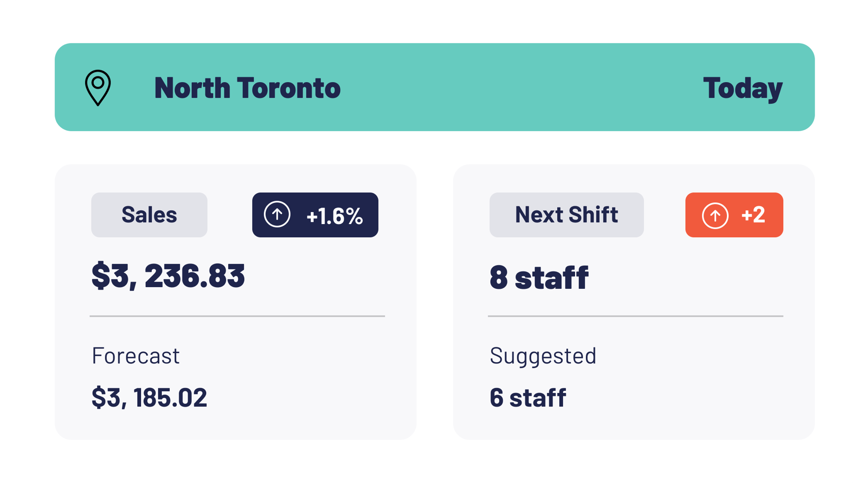868x483 pixels.
Task: Click blank space right of the forecast amount
Action: tap(304, 397)
